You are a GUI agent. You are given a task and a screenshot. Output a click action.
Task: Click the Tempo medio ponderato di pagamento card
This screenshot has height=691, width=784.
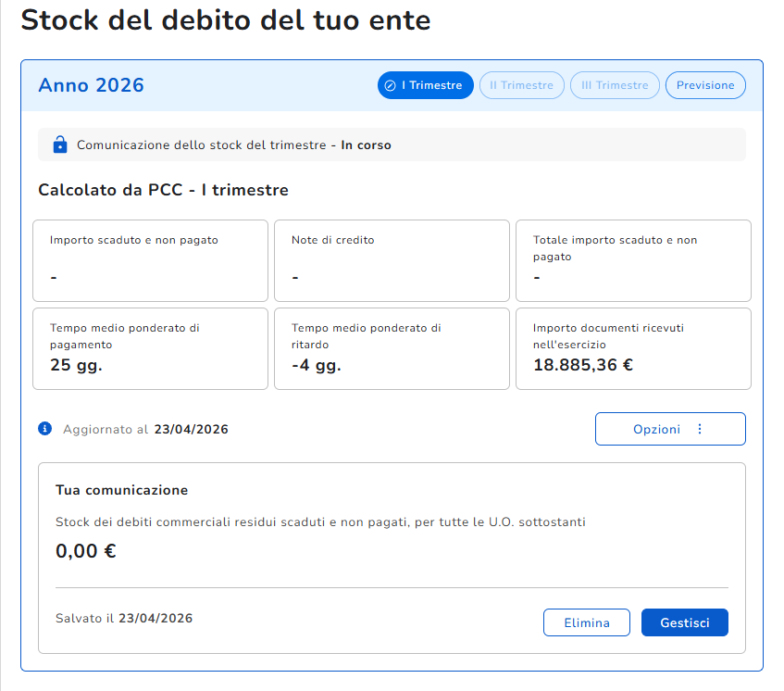pos(151,349)
